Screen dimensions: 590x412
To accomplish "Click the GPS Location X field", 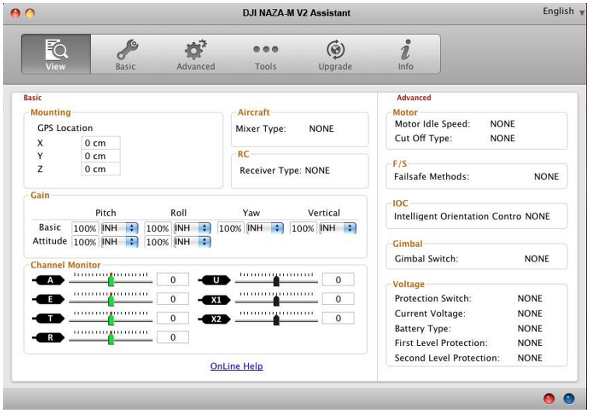I will pyautogui.click(x=101, y=143).
